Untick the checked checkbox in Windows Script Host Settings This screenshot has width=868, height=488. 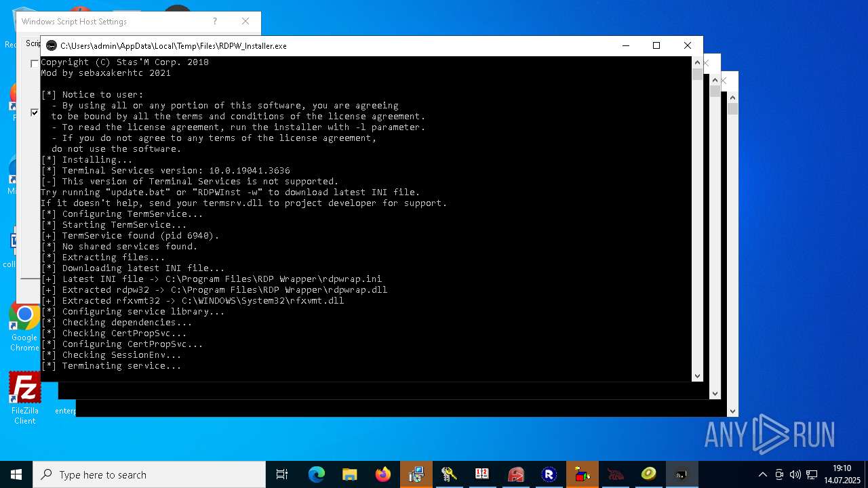[x=35, y=113]
